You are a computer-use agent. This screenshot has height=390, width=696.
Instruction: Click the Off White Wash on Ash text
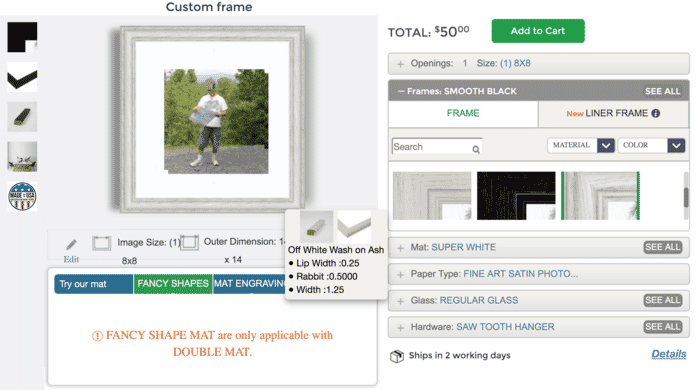336,250
